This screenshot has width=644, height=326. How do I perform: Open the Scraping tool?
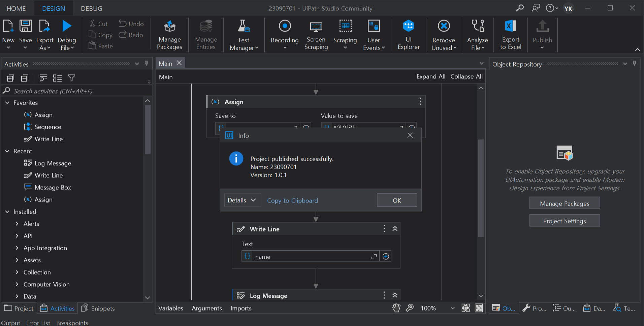click(345, 35)
